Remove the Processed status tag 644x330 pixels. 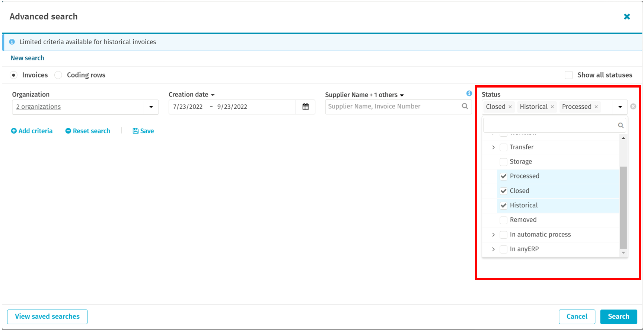pyautogui.click(x=596, y=107)
